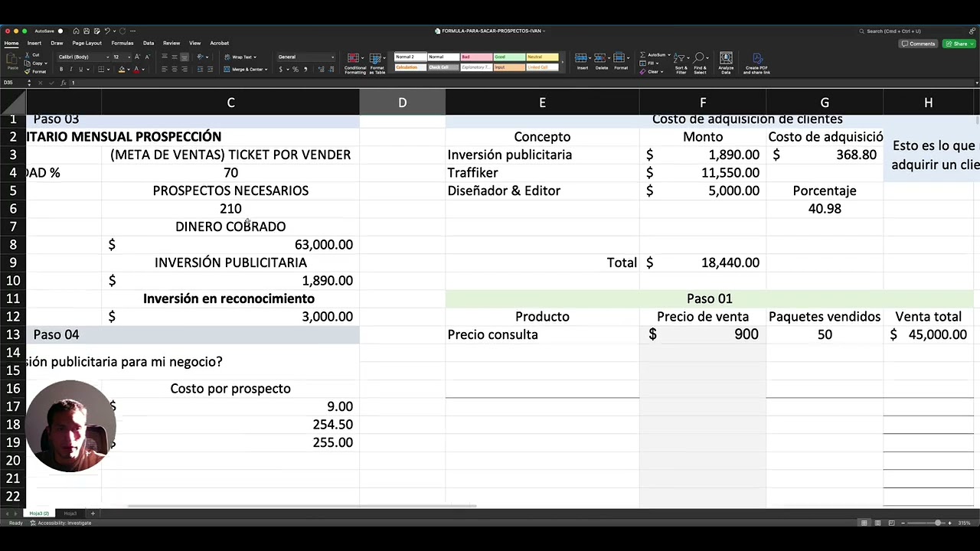The image size is (980, 551).
Task: Open the Draw ribbon tab
Action: tap(57, 43)
